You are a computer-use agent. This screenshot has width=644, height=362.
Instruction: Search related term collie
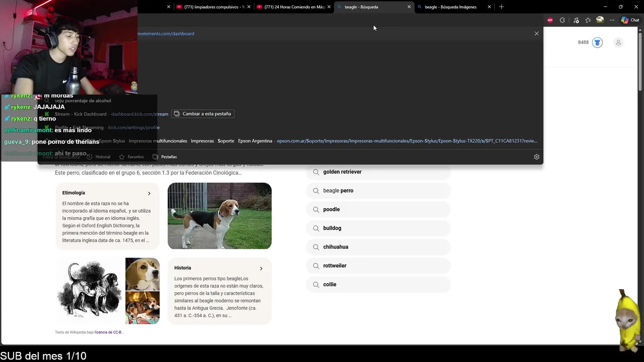click(x=378, y=285)
